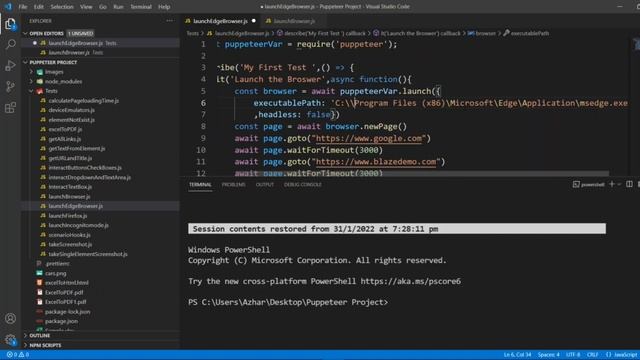Image resolution: width=640 pixels, height=360 pixels.
Task: Expand the Outline section
Action: [25, 336]
